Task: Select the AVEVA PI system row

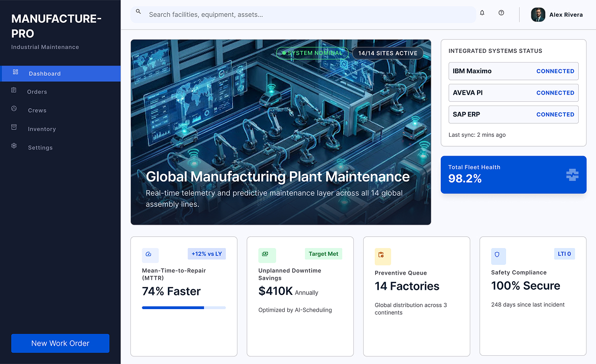Action: tap(514, 93)
